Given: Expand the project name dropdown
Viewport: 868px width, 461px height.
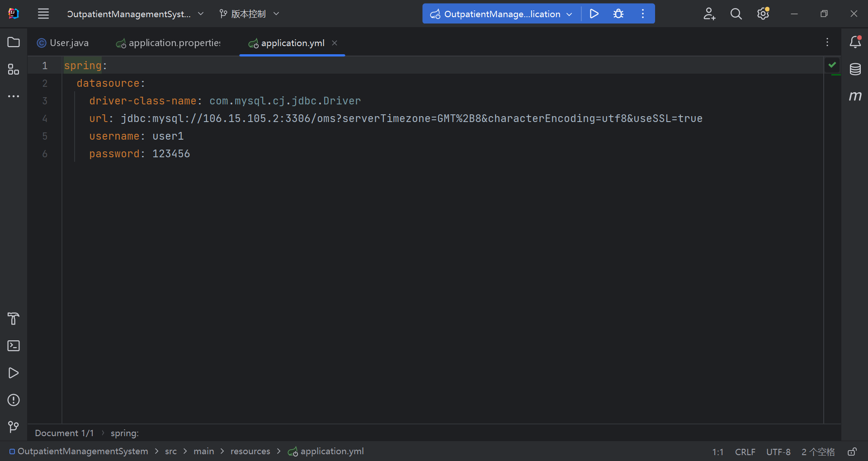Looking at the screenshot, I should point(135,14).
